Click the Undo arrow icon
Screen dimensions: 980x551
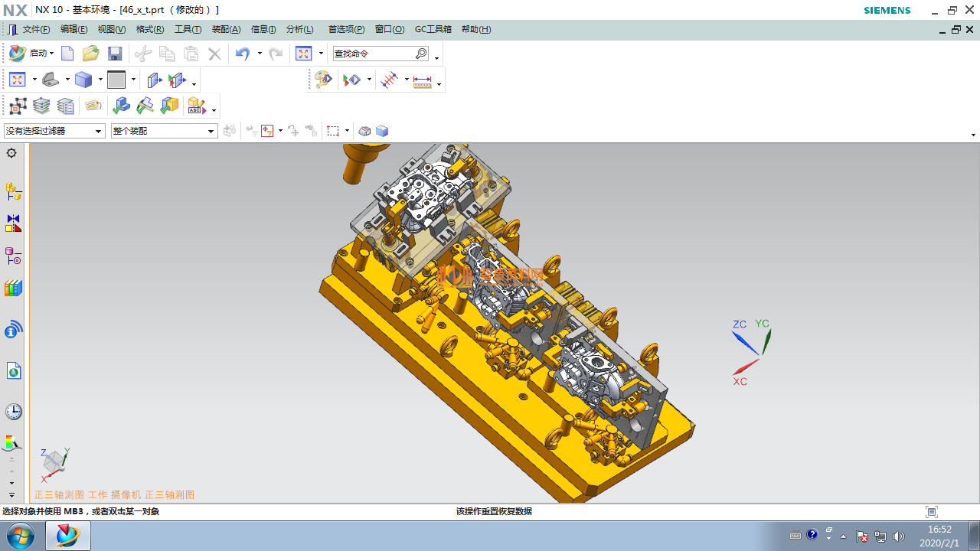[x=243, y=54]
